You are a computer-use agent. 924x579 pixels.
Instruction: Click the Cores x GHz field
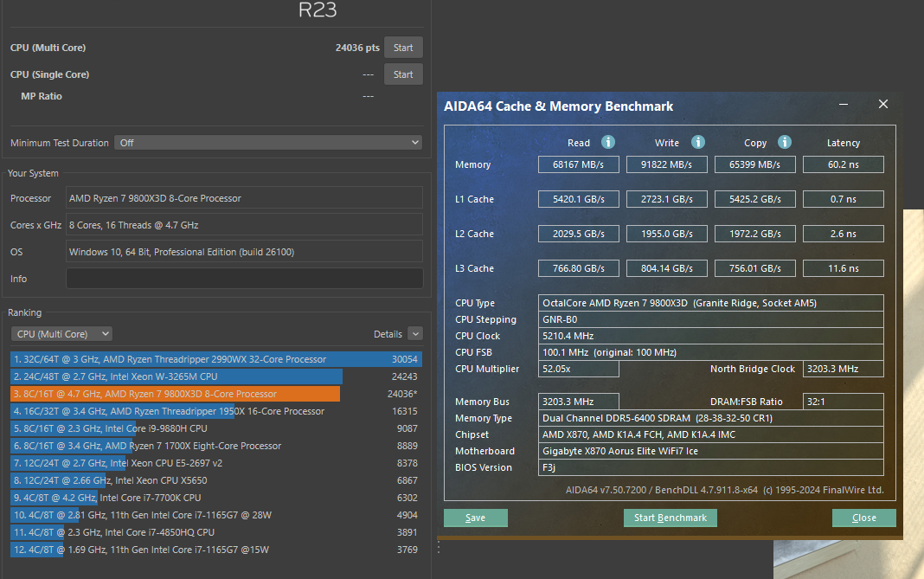point(245,225)
